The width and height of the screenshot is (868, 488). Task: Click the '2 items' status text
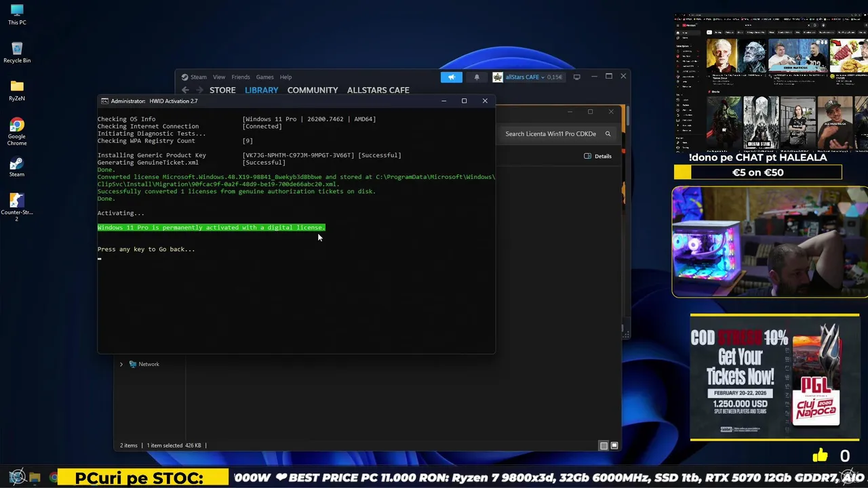(x=129, y=445)
